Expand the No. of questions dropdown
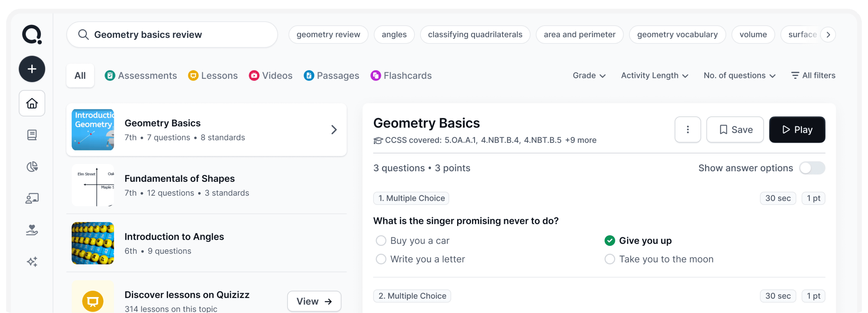Image resolution: width=868 pixels, height=313 pixels. coord(740,75)
